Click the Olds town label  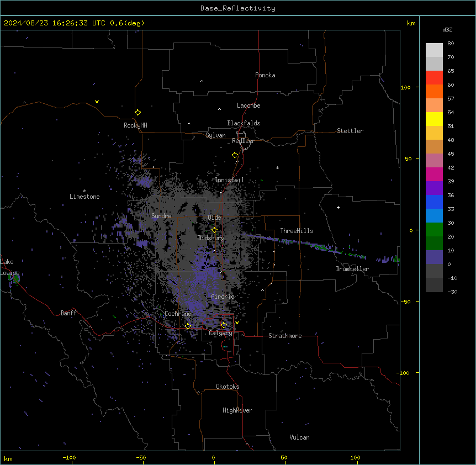[214, 218]
